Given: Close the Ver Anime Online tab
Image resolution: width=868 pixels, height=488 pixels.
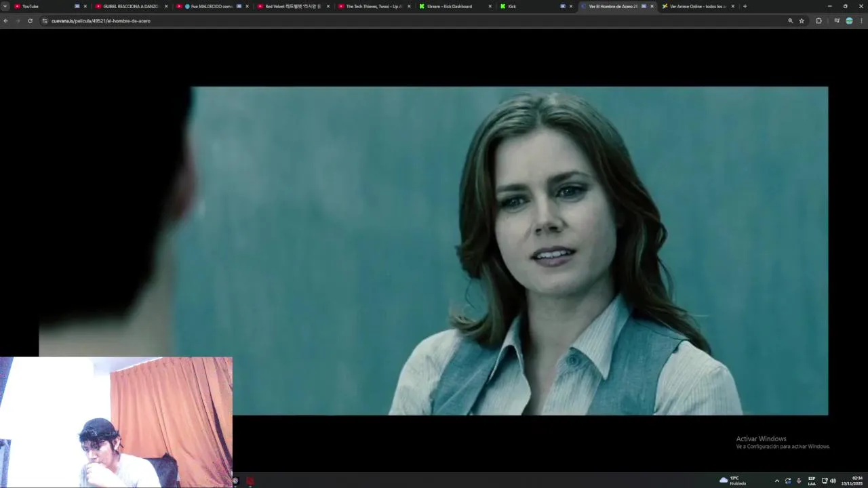Looking at the screenshot, I should (x=732, y=6).
